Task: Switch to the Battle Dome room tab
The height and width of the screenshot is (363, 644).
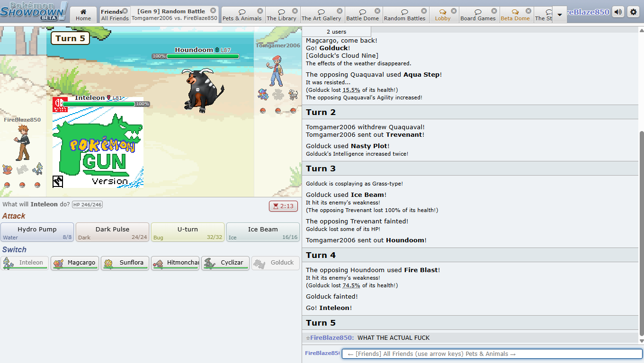Action: point(363,15)
